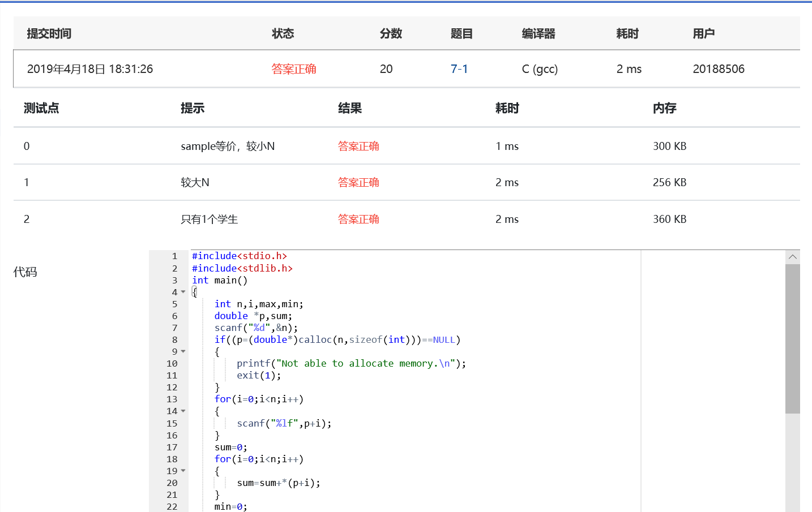Viewport: 812px width, 512px height.
Task: Click the code editor vertical scrollbar thumb
Action: [x=793, y=338]
